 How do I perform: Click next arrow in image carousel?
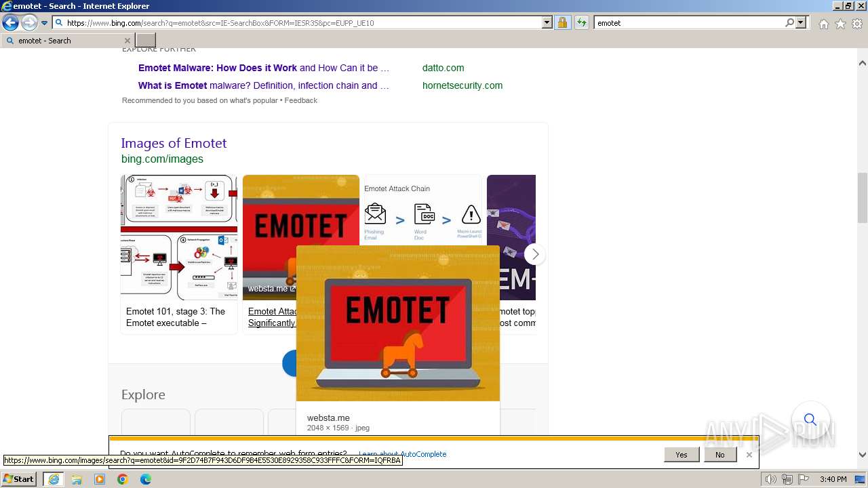[x=535, y=254]
